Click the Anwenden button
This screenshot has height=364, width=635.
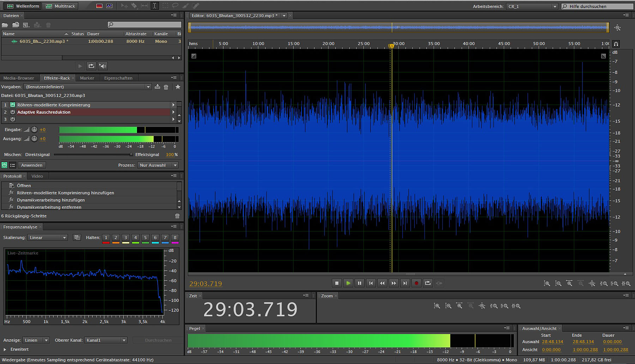coord(32,165)
